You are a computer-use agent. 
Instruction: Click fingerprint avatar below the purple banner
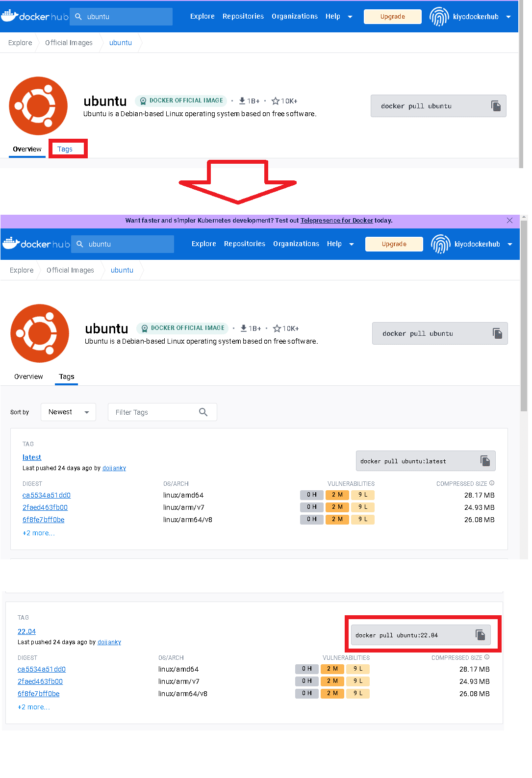pyautogui.click(x=441, y=244)
